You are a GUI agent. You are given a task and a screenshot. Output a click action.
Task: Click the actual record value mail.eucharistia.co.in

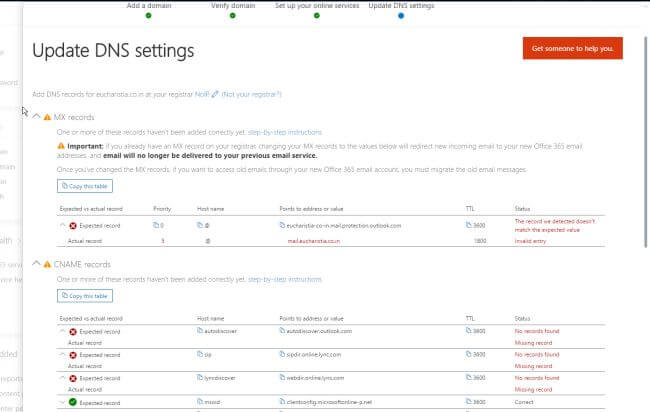(314, 241)
